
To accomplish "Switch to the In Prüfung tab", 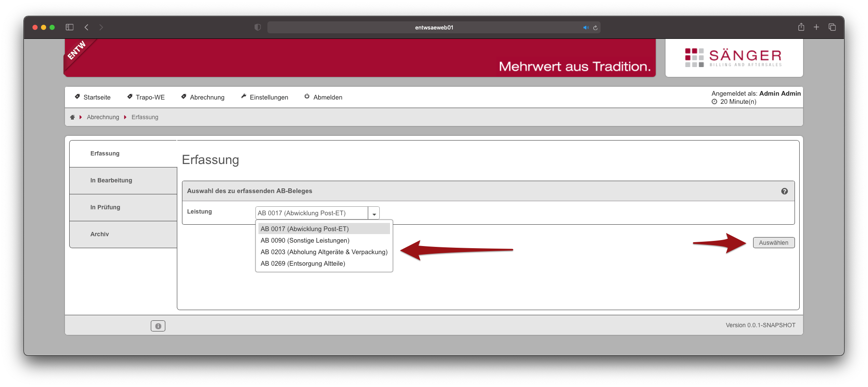I will [x=123, y=207].
